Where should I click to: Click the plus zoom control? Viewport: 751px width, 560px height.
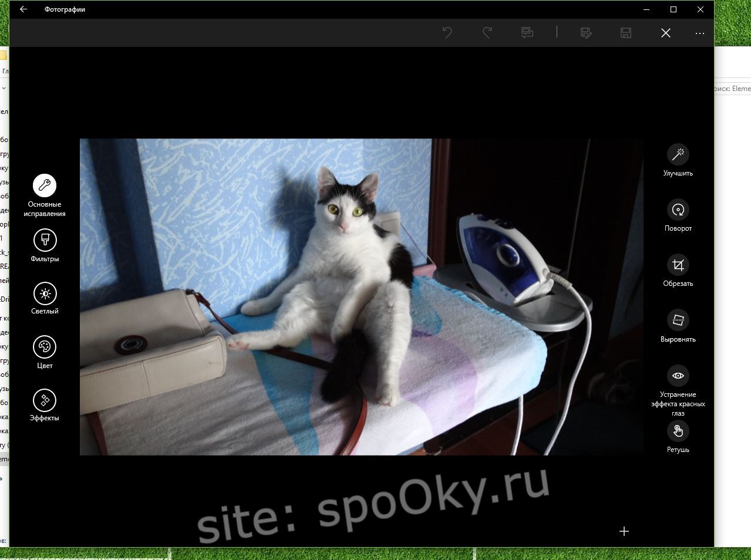[x=624, y=531]
